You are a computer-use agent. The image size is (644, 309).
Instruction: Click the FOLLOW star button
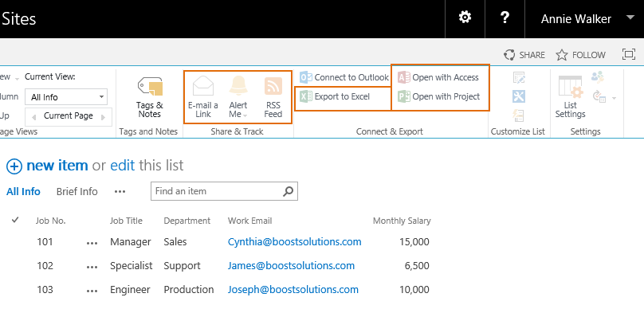[x=580, y=55]
